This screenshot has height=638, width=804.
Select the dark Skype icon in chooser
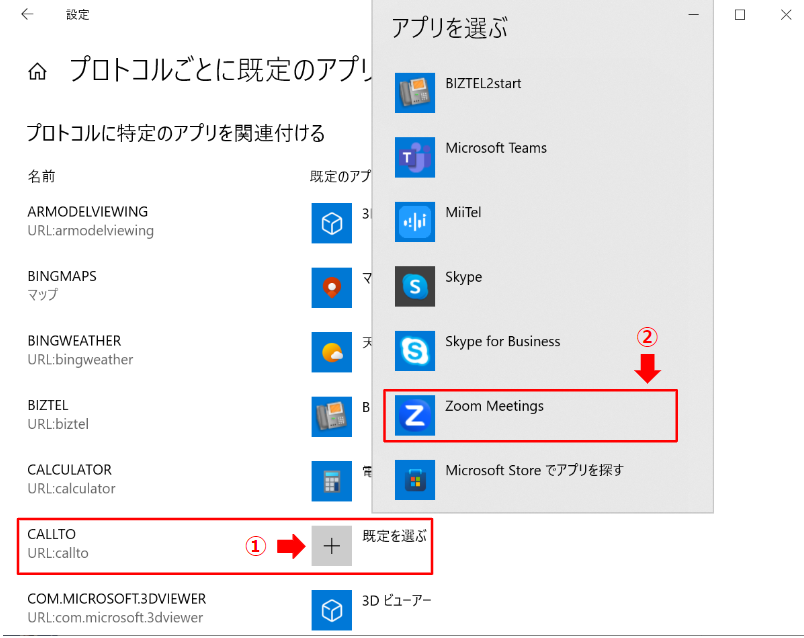pos(415,286)
